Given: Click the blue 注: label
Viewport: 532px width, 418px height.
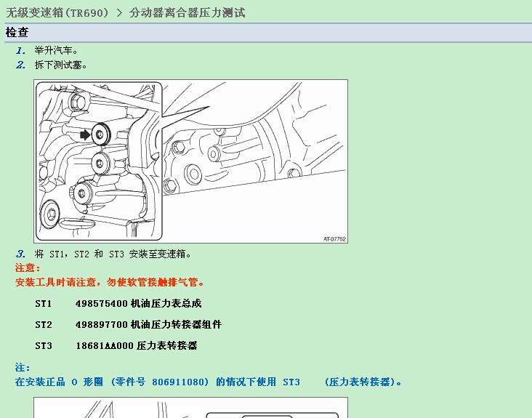Looking at the screenshot, I should click(23, 367).
